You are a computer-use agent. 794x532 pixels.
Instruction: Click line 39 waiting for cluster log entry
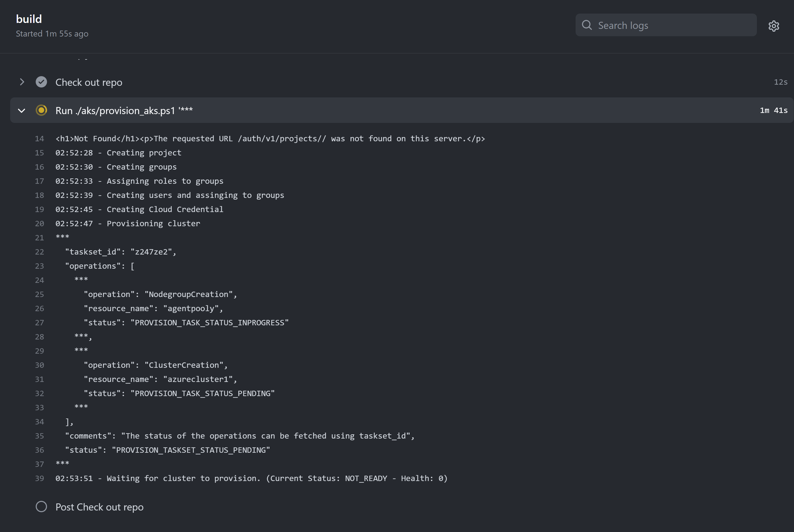coord(252,478)
